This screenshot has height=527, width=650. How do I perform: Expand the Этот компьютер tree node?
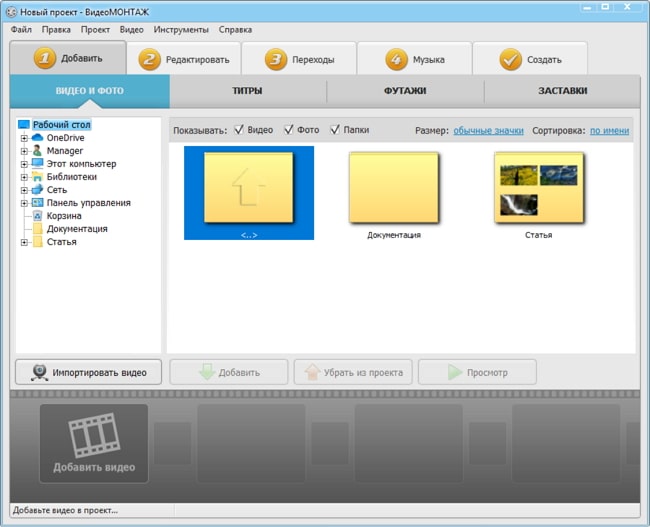[x=24, y=164]
